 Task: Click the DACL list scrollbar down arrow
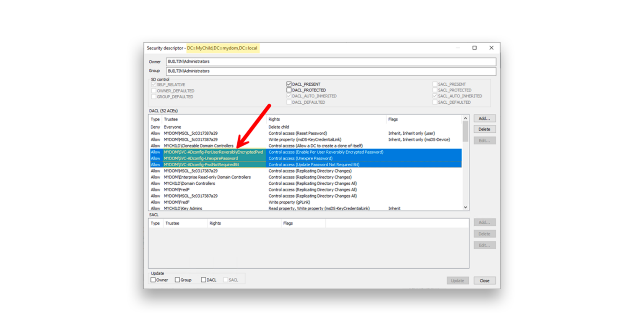(x=465, y=208)
